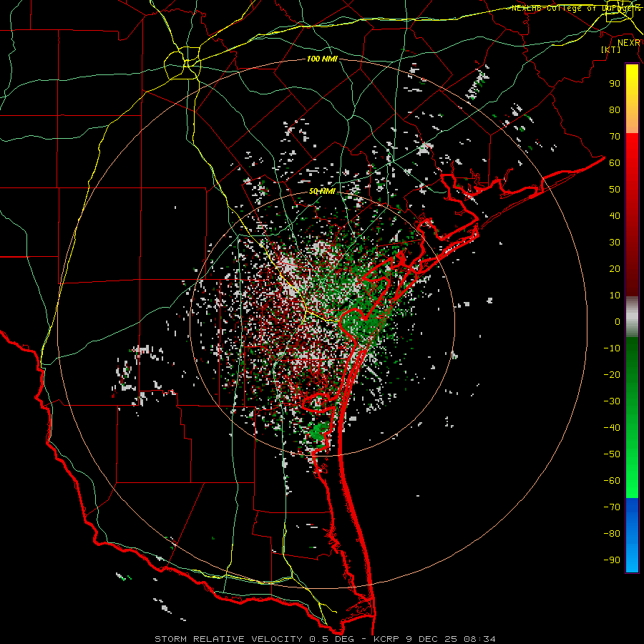Click the 50 value on velocity scale

coord(615,190)
